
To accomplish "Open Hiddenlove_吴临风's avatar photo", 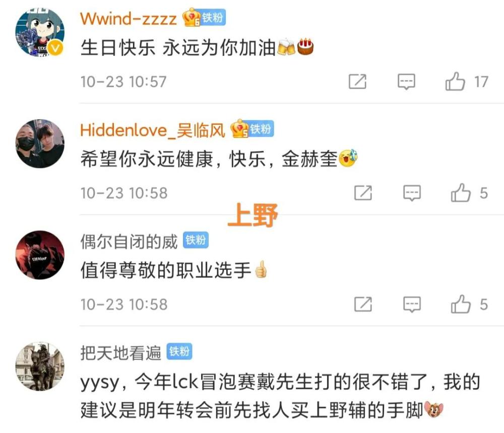I will click(40, 143).
